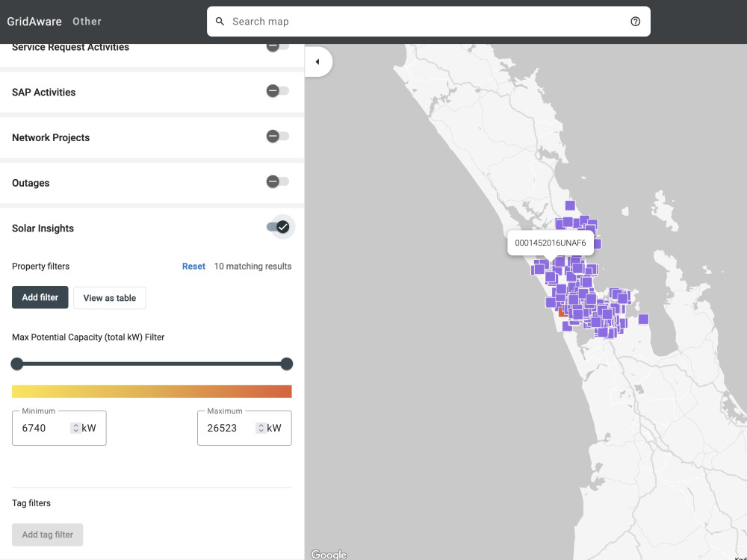
Task: Focus the Search map field
Action: (428, 22)
